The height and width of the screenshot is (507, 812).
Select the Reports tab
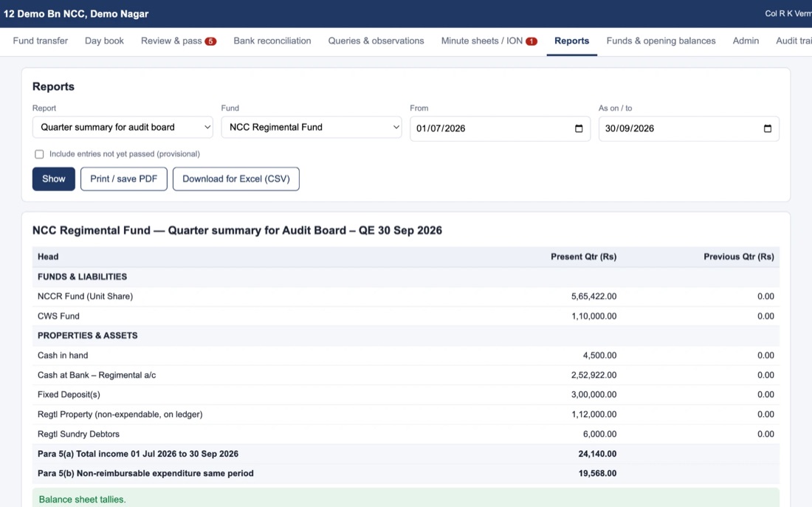click(571, 41)
